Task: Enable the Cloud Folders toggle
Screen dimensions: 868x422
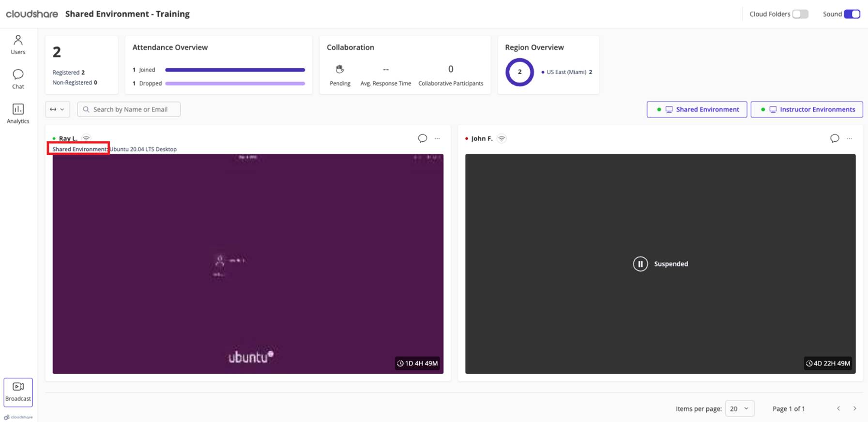Action: (800, 14)
